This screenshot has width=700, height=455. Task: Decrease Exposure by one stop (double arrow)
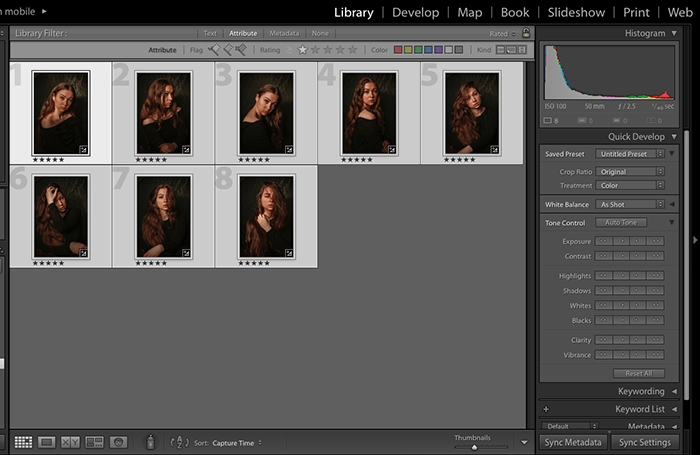[603, 241]
